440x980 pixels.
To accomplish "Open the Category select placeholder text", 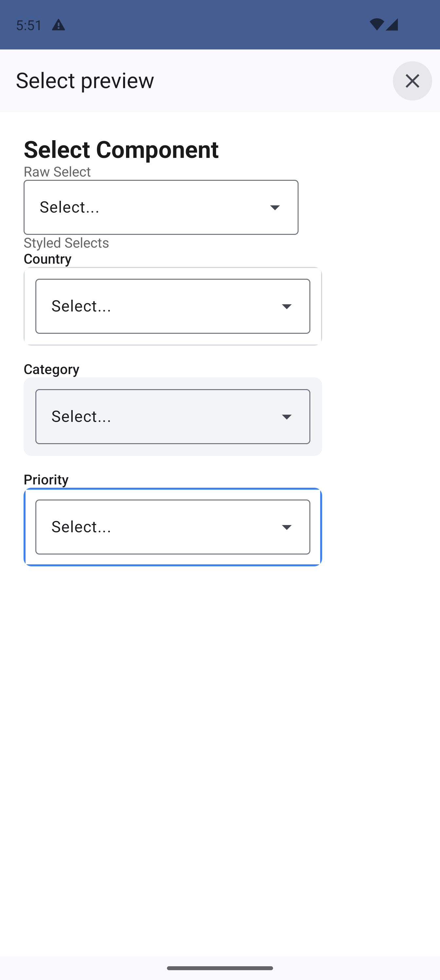I will tap(82, 417).
